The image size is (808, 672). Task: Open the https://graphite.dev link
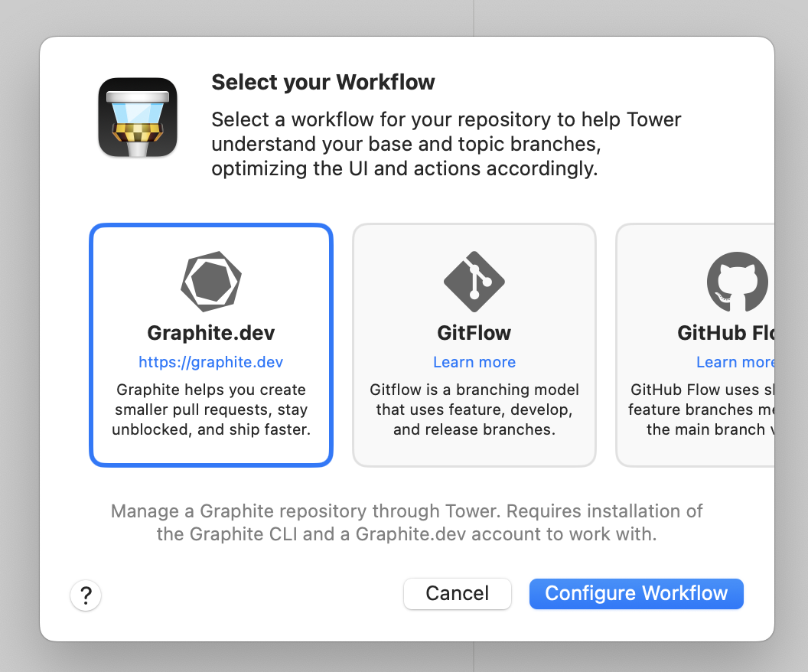tap(210, 361)
